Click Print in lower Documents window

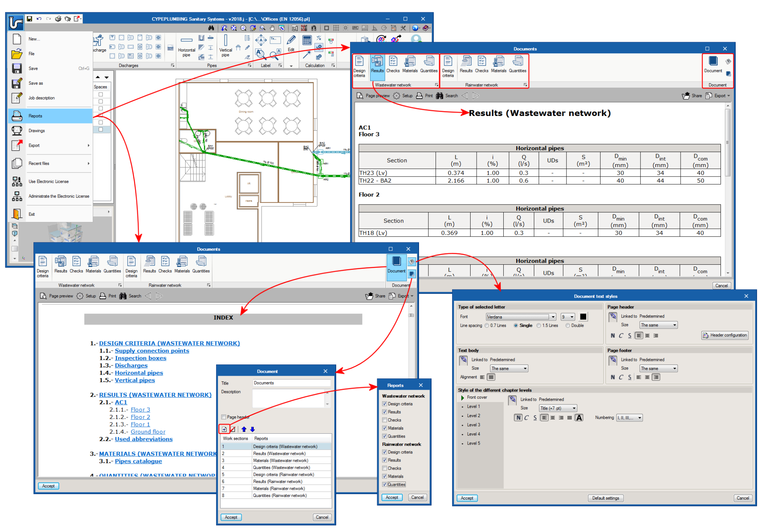pyautogui.click(x=108, y=296)
